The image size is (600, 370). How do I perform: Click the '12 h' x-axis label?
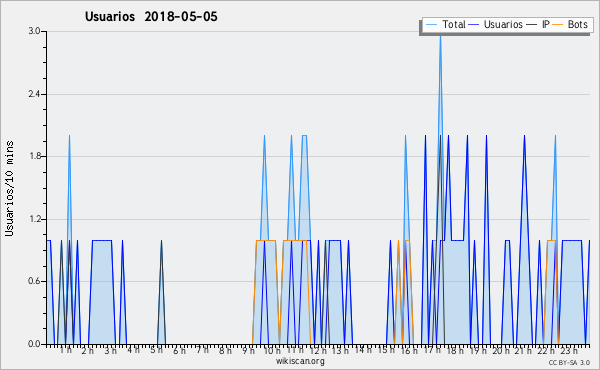point(318,351)
